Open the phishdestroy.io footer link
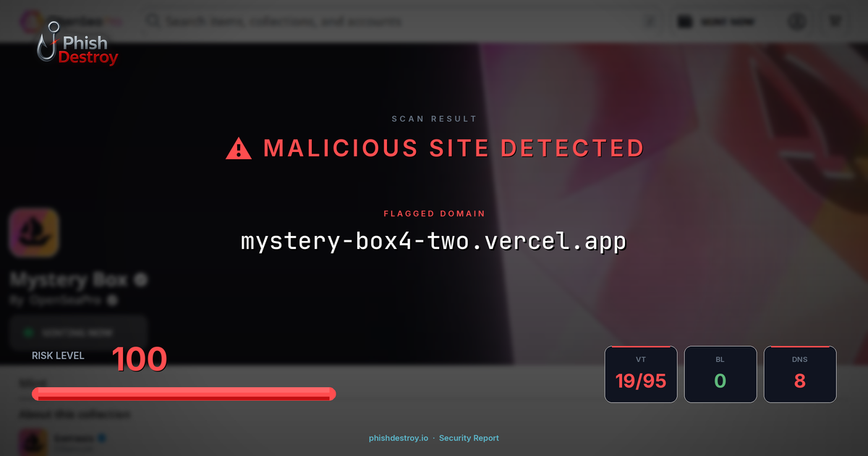The height and width of the screenshot is (456, 868). pyautogui.click(x=399, y=438)
